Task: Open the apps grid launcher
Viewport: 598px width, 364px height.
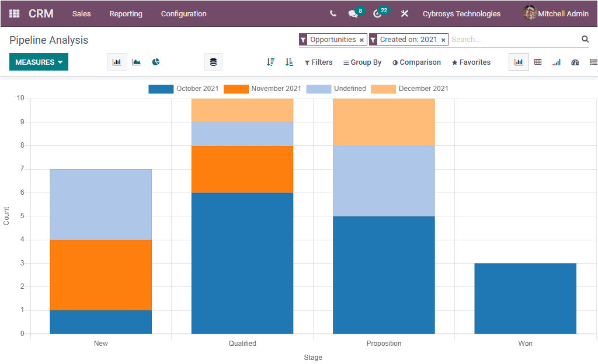Action: (13, 13)
